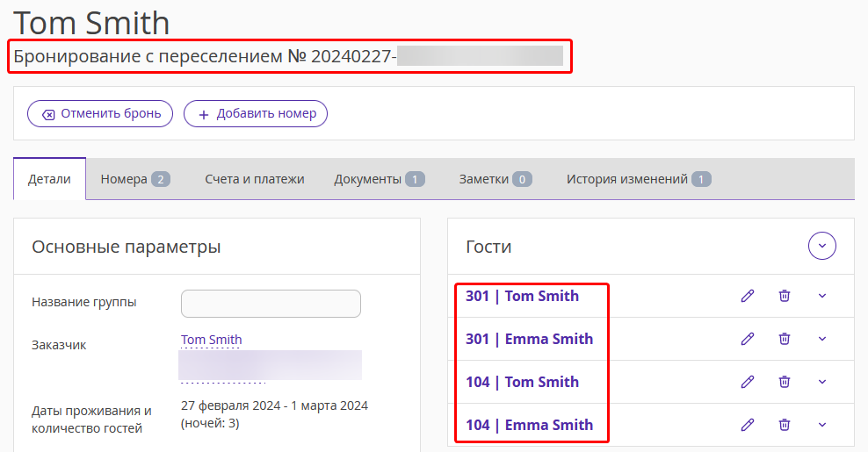Click the Добавить номер button
The height and width of the screenshot is (452, 868).
(256, 114)
